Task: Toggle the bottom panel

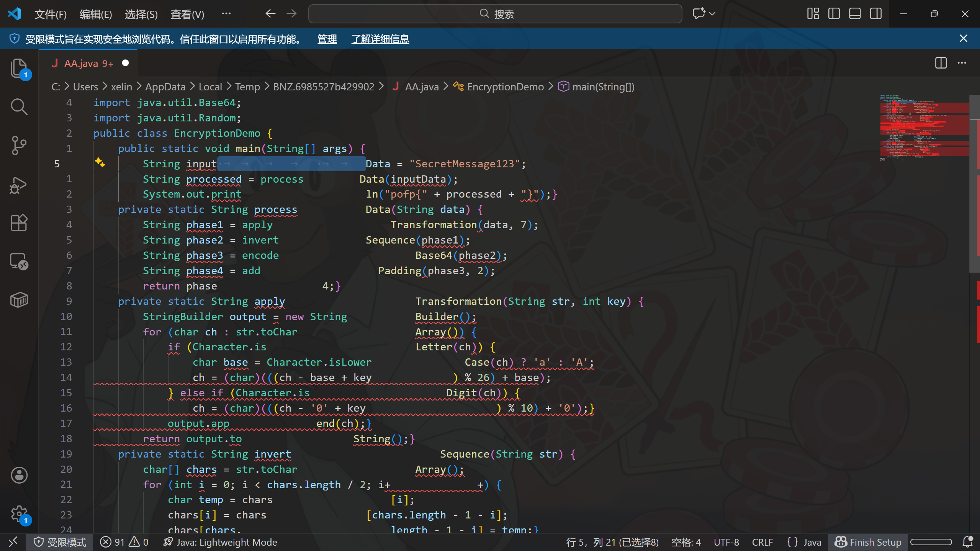Action: (x=855, y=14)
